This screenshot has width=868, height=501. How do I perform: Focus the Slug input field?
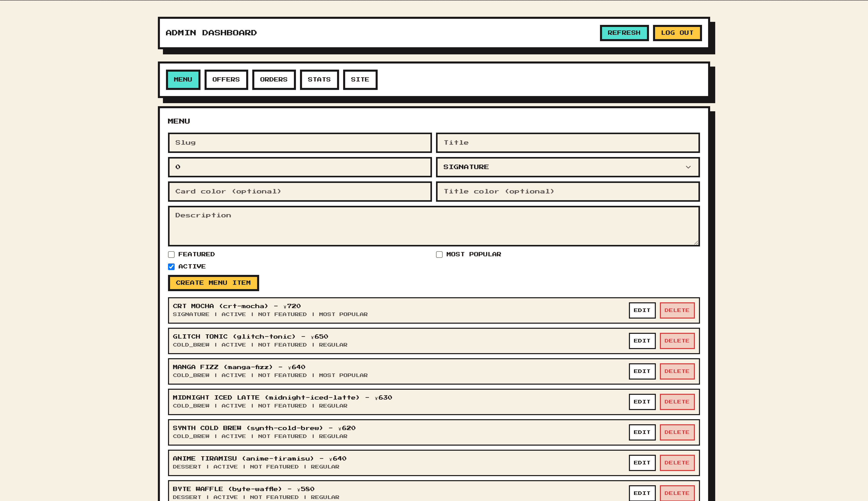click(x=299, y=143)
